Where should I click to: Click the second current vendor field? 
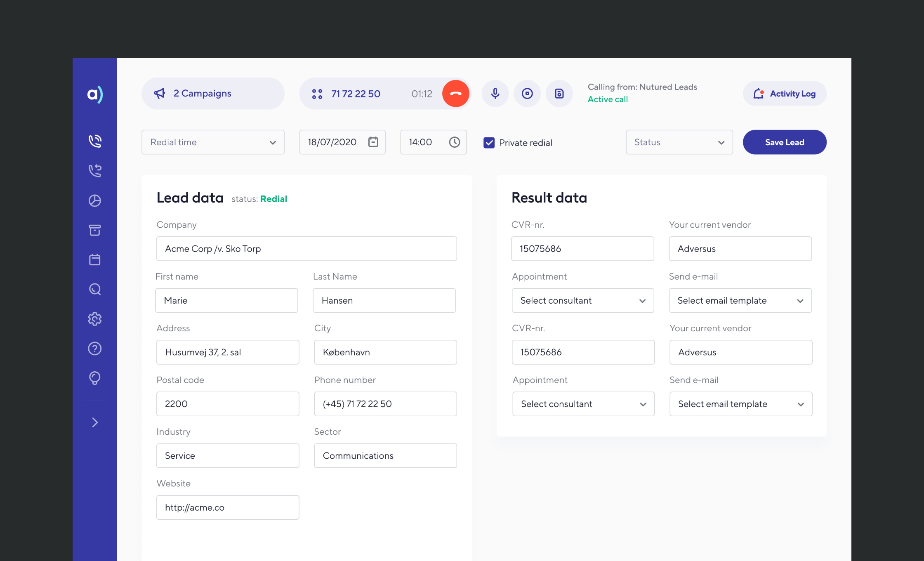pyautogui.click(x=741, y=352)
